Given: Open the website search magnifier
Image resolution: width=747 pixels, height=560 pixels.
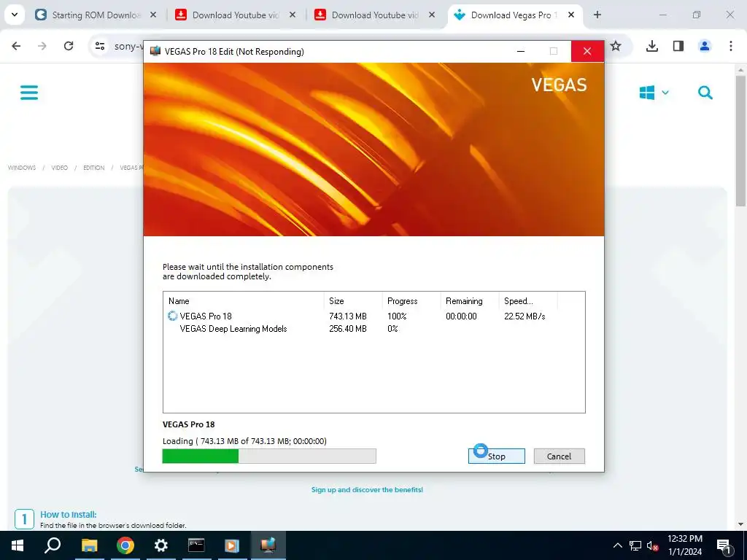Looking at the screenshot, I should point(705,93).
